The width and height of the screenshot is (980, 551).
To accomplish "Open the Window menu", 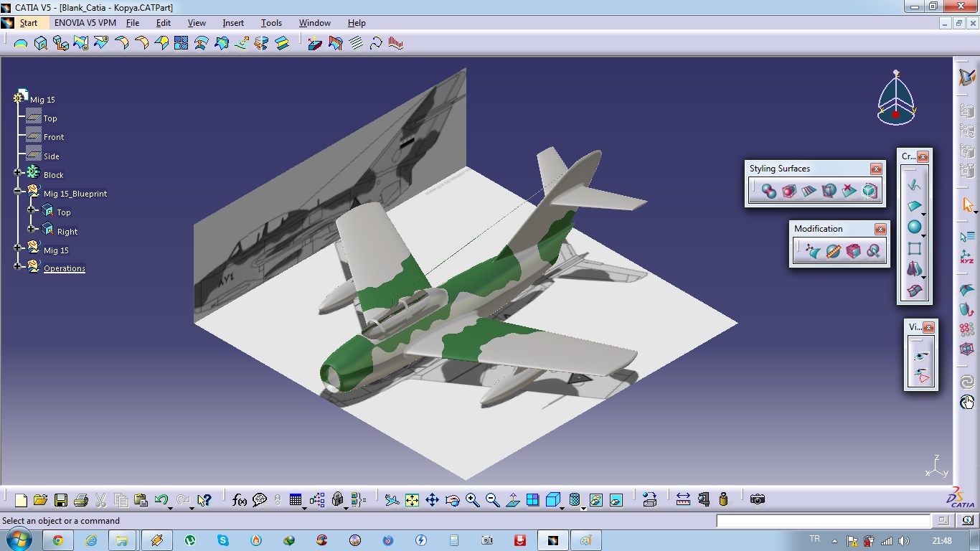I will 315,23.
